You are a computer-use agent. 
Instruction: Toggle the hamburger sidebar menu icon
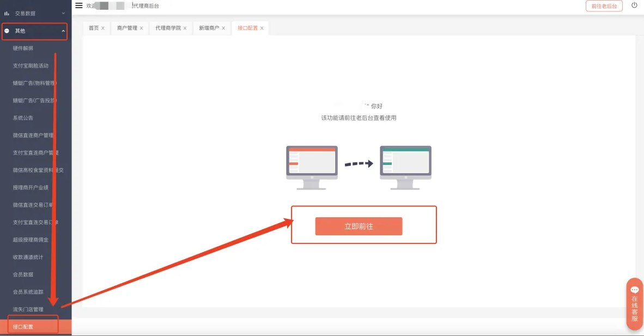coord(79,5)
